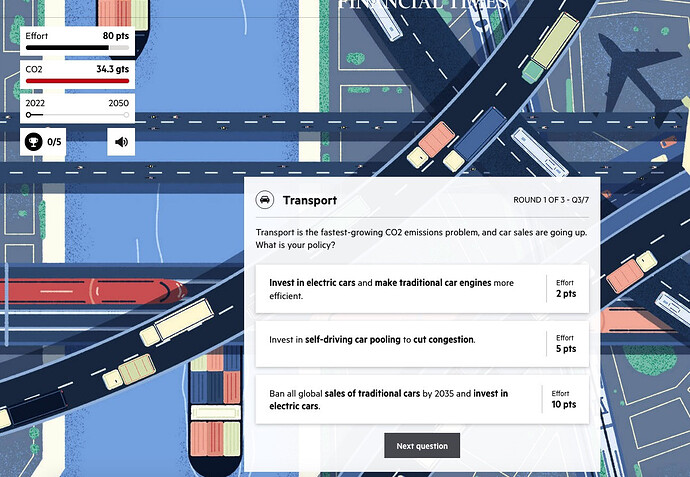Click the car icon beside Transport
Screen dimensions: 690x477
pos(264,200)
